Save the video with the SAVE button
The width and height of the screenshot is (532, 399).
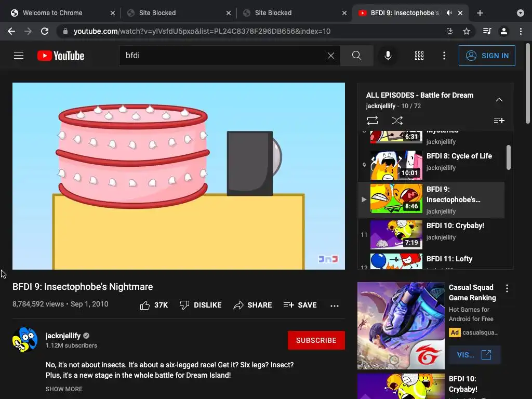click(x=300, y=305)
